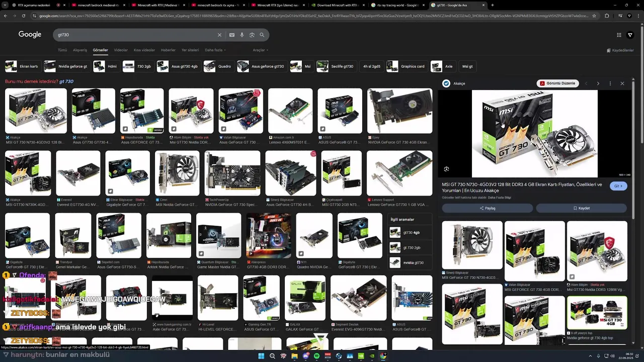Show the next image in preview panel
Image resolution: width=644 pixels, height=362 pixels.
click(598, 83)
